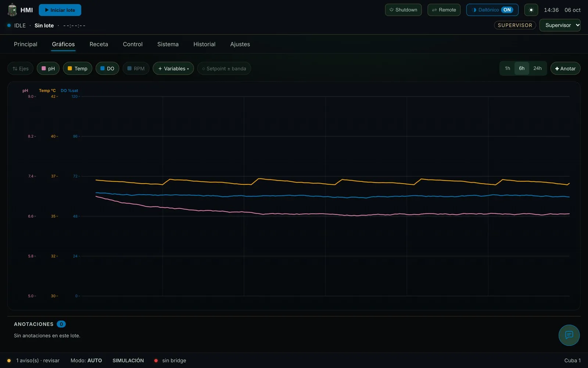This screenshot has width=588, height=368.
Task: Select the 24h time range
Action: point(537,68)
